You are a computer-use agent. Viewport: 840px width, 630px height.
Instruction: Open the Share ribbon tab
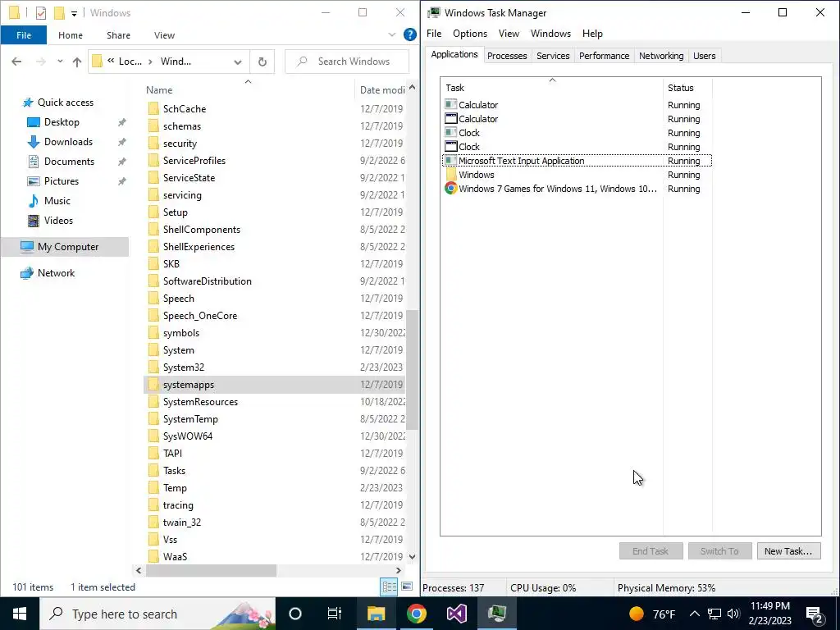click(118, 35)
